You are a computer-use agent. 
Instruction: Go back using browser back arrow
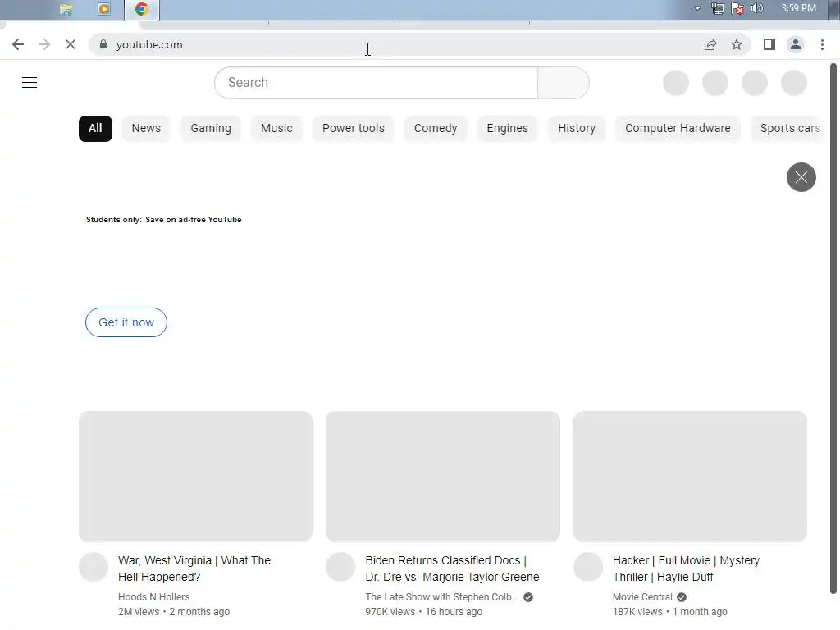pyautogui.click(x=18, y=44)
